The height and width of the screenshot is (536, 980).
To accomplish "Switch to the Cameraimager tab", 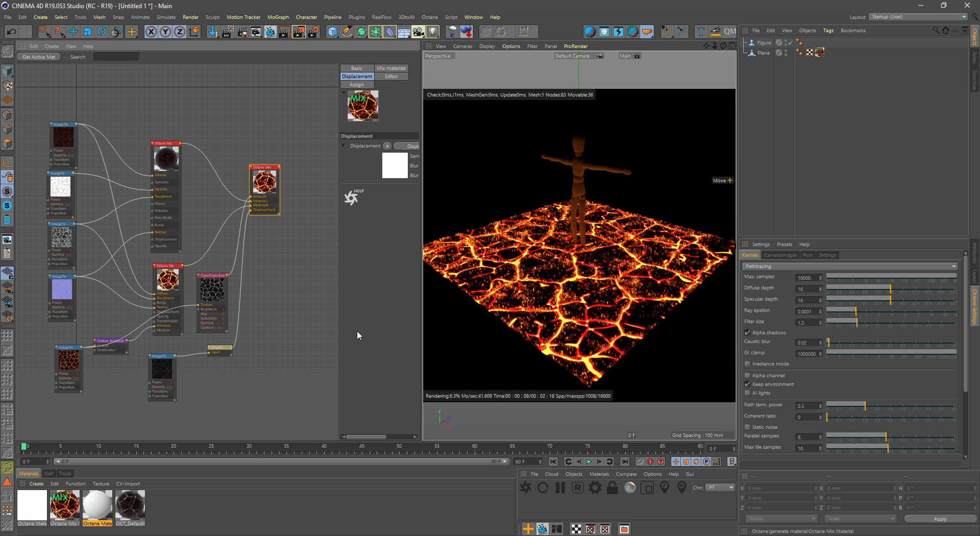I will click(780, 255).
